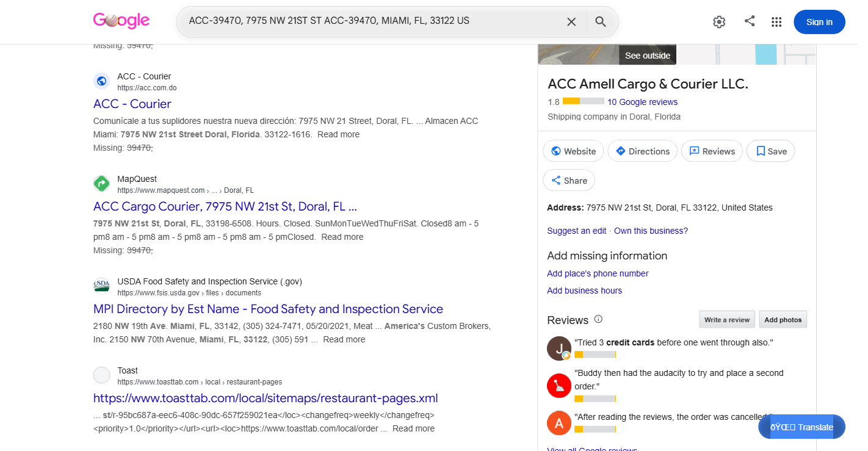Click the magnifying glass search icon
The image size is (868, 451).
tap(601, 22)
